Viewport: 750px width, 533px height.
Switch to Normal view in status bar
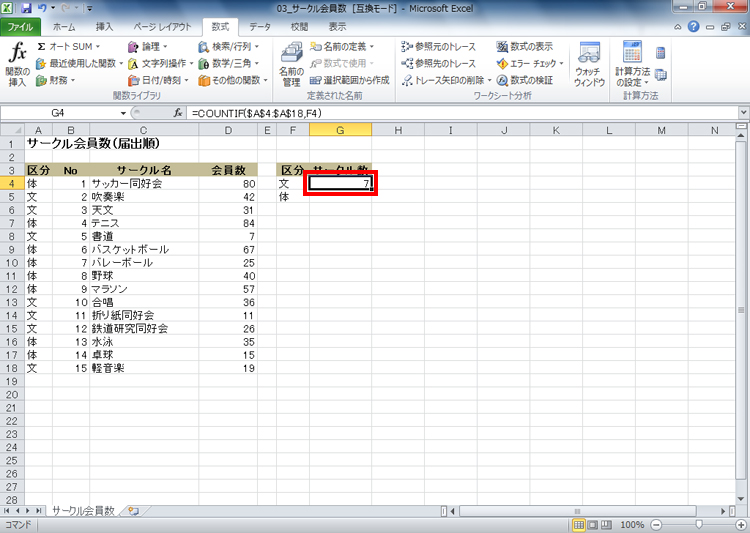[579, 525]
